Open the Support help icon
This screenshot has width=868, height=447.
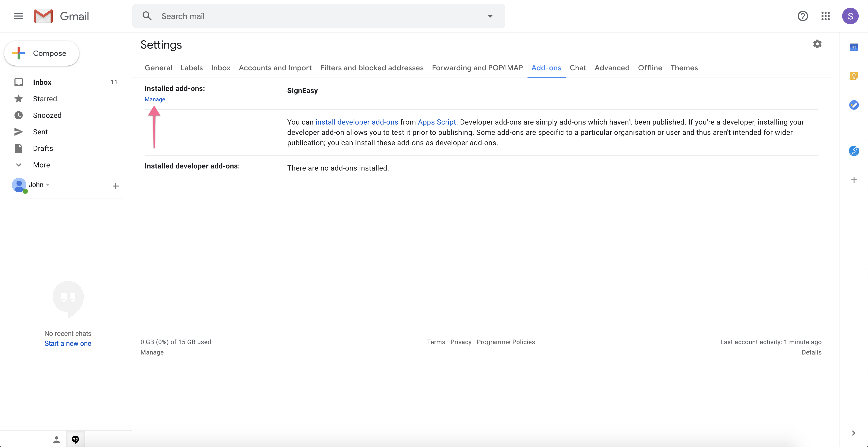tap(803, 16)
